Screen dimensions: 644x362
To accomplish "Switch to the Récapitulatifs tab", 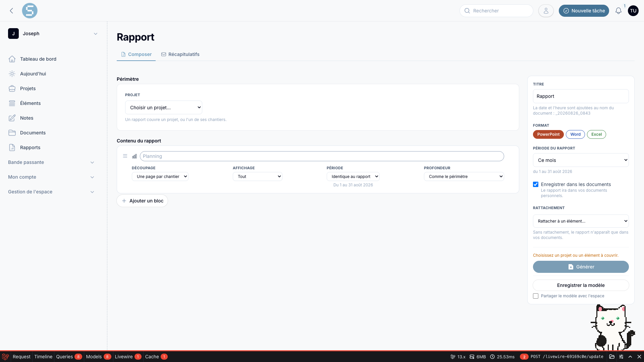I will point(180,54).
